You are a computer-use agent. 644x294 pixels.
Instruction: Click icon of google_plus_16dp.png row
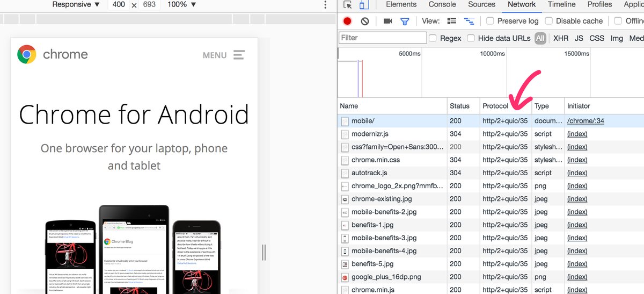(345, 277)
